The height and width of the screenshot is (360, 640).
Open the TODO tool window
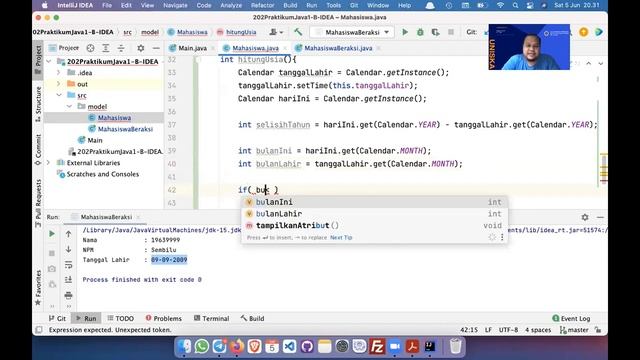(x=120, y=318)
